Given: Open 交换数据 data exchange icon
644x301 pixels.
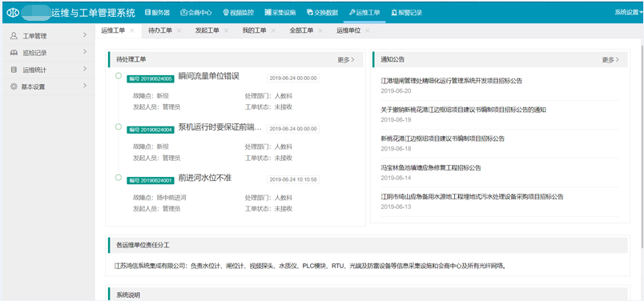Looking at the screenshot, I should click(310, 13).
